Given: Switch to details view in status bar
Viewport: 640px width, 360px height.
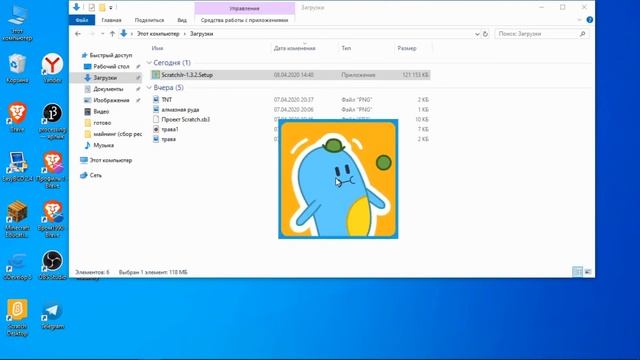Looking at the screenshot, I should (577, 271).
